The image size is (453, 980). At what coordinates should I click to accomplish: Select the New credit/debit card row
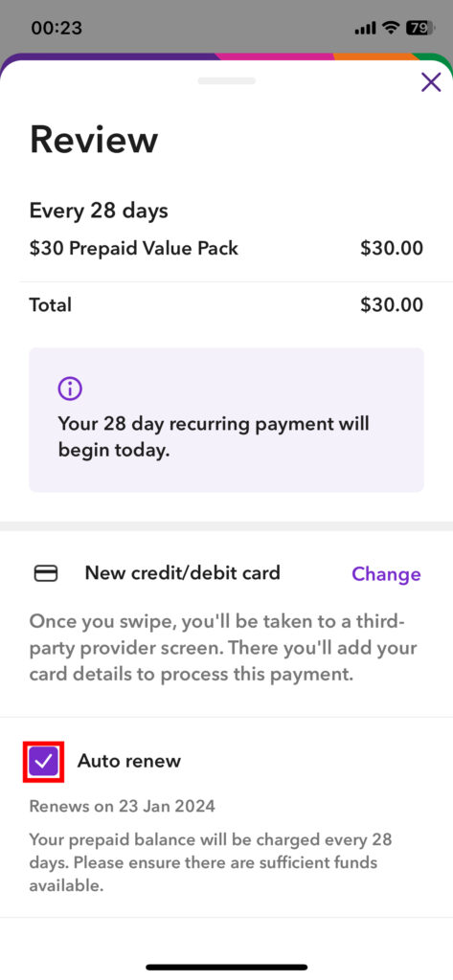(x=226, y=574)
